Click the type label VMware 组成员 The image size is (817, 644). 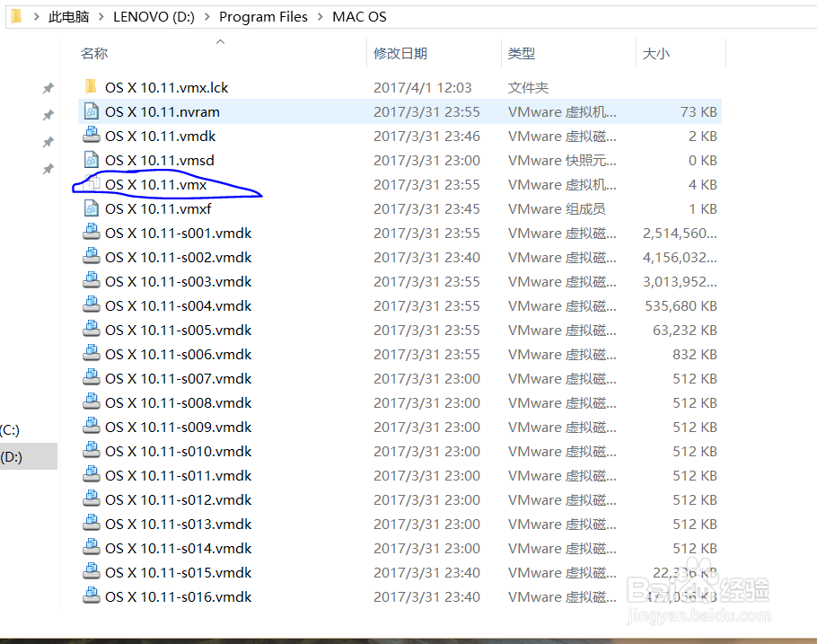[x=557, y=209]
